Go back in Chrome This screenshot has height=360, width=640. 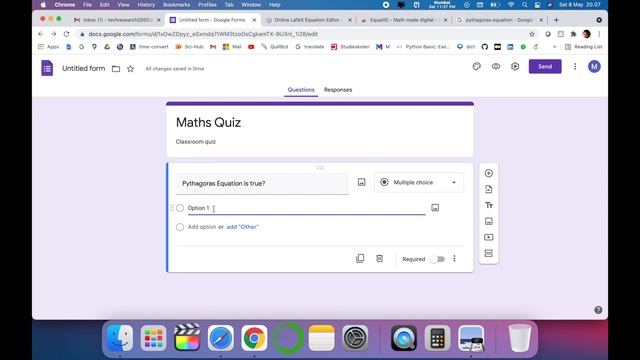[40, 34]
